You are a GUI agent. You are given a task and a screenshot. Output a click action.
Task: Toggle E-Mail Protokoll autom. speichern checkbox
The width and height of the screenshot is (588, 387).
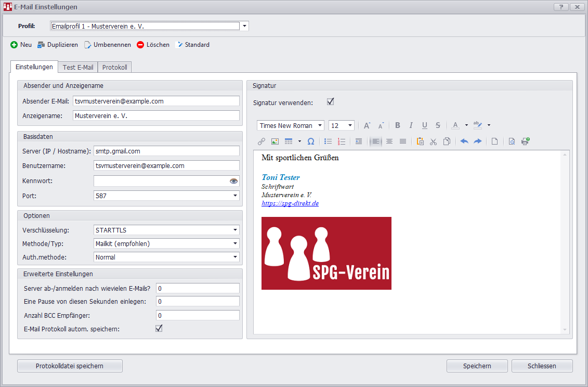(159, 328)
